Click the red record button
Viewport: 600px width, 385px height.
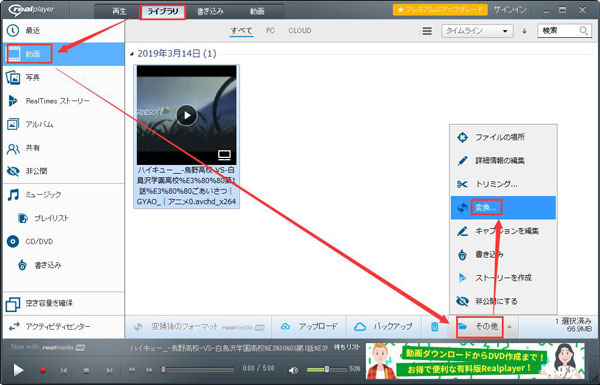click(x=43, y=370)
